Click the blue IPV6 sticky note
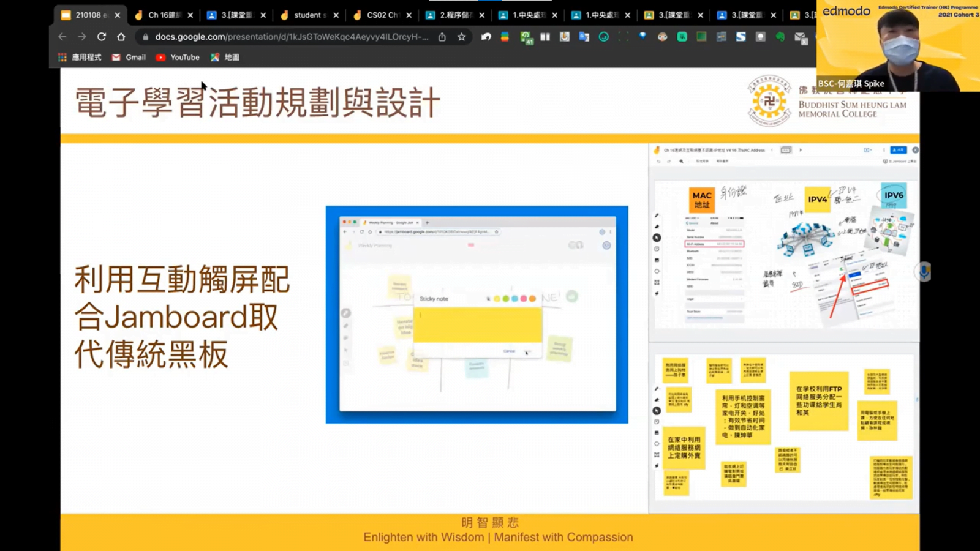 [x=894, y=196]
